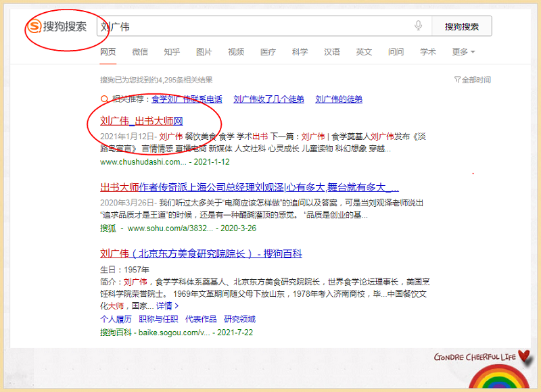The height and width of the screenshot is (392, 541).
Task: Open the 刘广伟 搜狗百科 result link
Action: coord(201,254)
